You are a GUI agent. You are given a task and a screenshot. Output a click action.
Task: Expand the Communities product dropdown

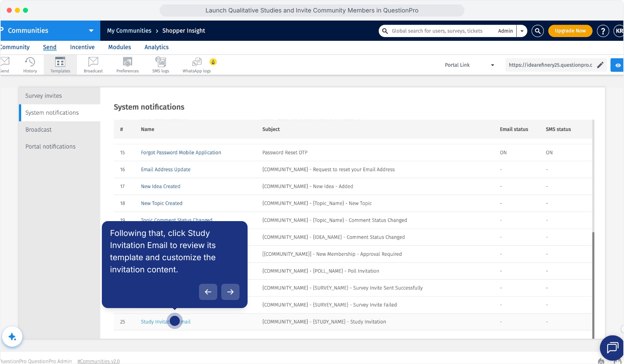(91, 31)
